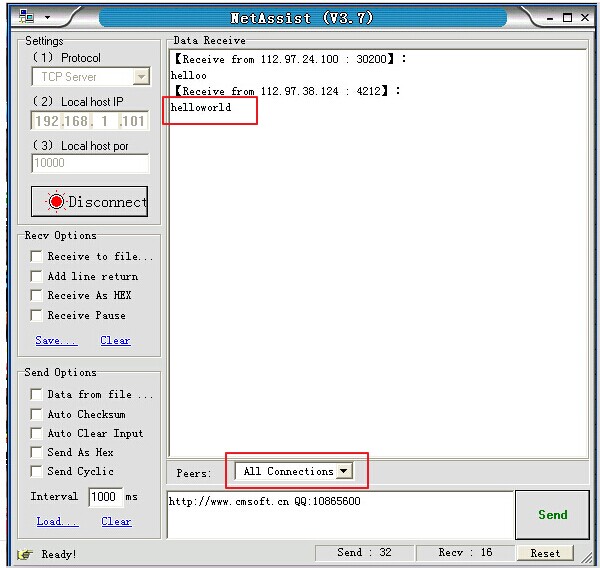The height and width of the screenshot is (568, 600).
Task: Click Clear link in Send Options
Action: point(116,521)
